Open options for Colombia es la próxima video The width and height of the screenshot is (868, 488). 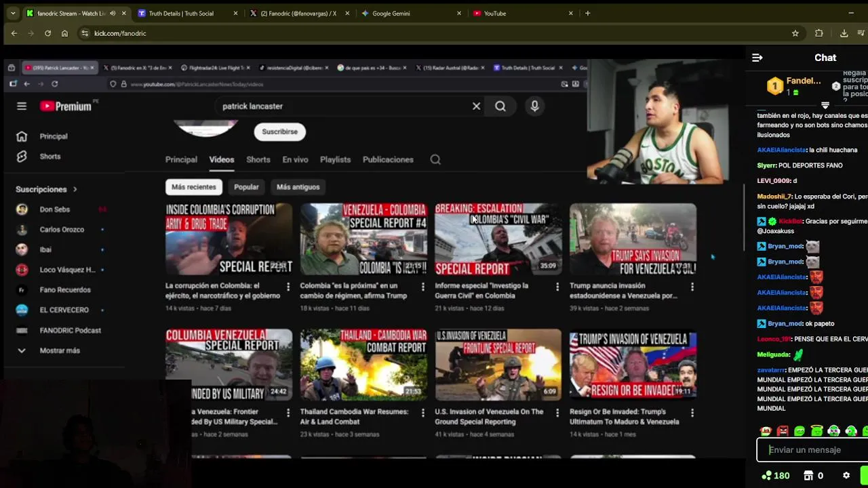pyautogui.click(x=423, y=287)
